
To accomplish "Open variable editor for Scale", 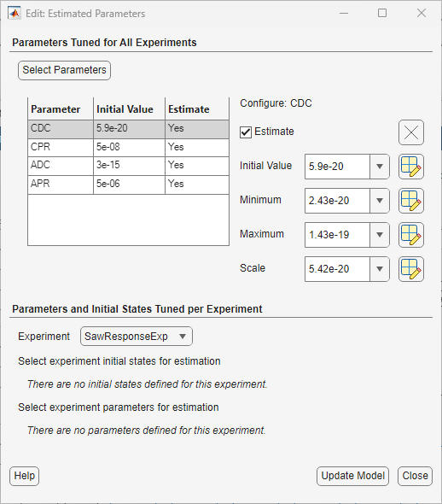I will (411, 269).
